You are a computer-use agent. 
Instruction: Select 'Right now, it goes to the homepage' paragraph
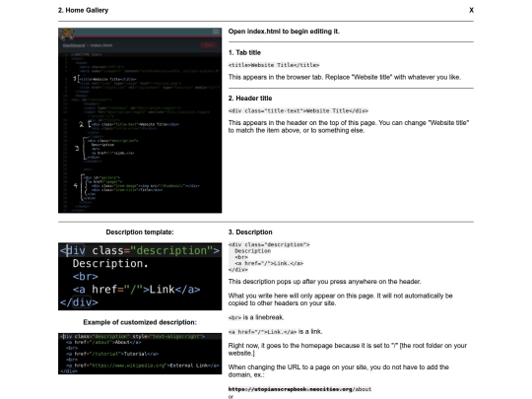(x=348, y=349)
